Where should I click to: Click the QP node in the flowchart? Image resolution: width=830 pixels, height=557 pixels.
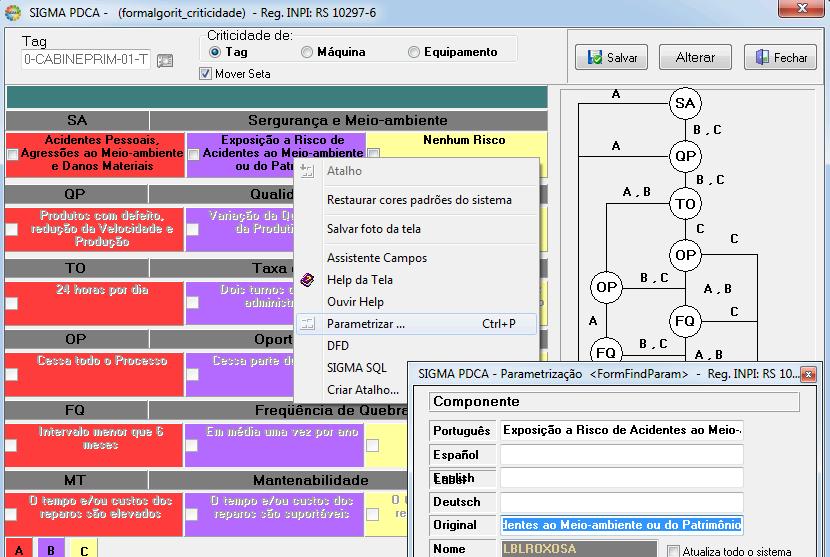point(685,156)
